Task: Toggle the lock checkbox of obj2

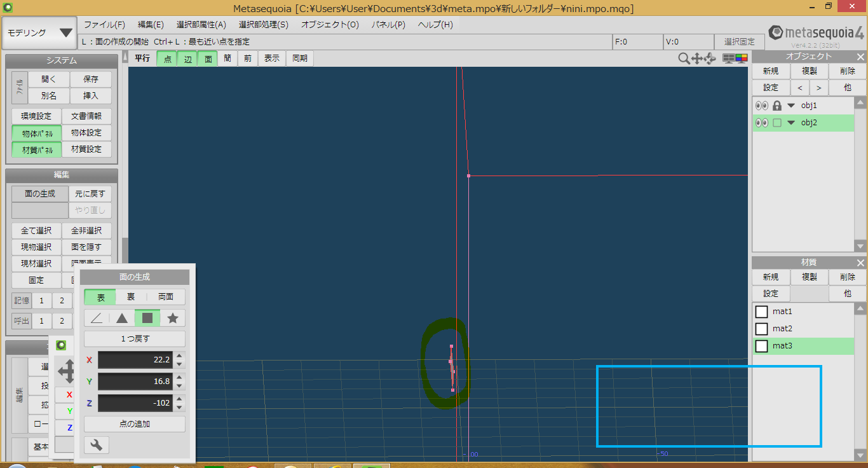Action: point(776,123)
